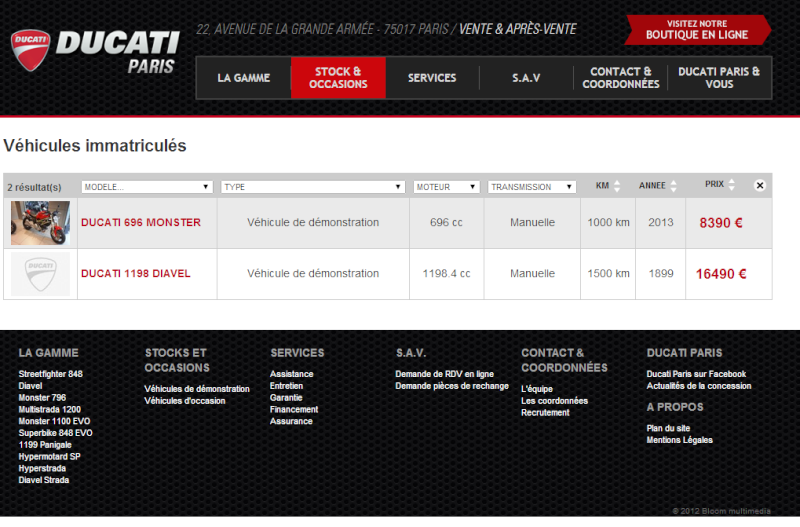The width and height of the screenshot is (800, 527).
Task: Open footer link Monster 1100 EVO
Action: click(x=54, y=421)
